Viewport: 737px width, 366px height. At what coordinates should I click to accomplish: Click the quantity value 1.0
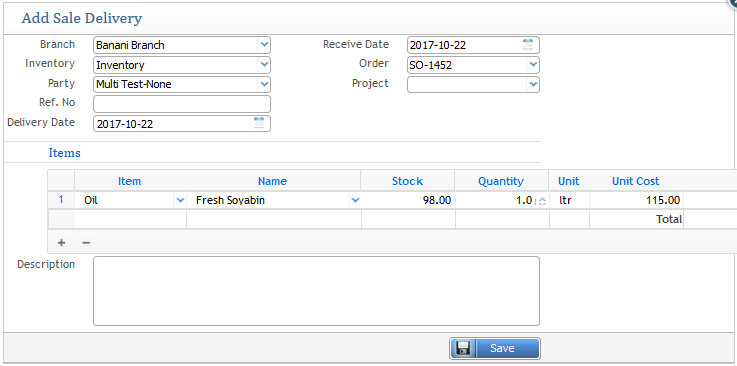pos(523,201)
